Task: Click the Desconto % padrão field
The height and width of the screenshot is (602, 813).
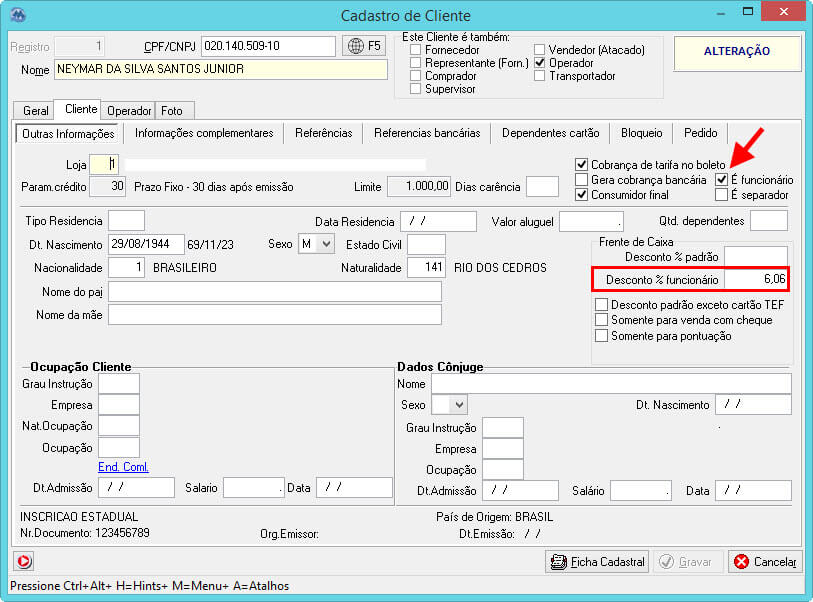Action: pyautogui.click(x=756, y=257)
